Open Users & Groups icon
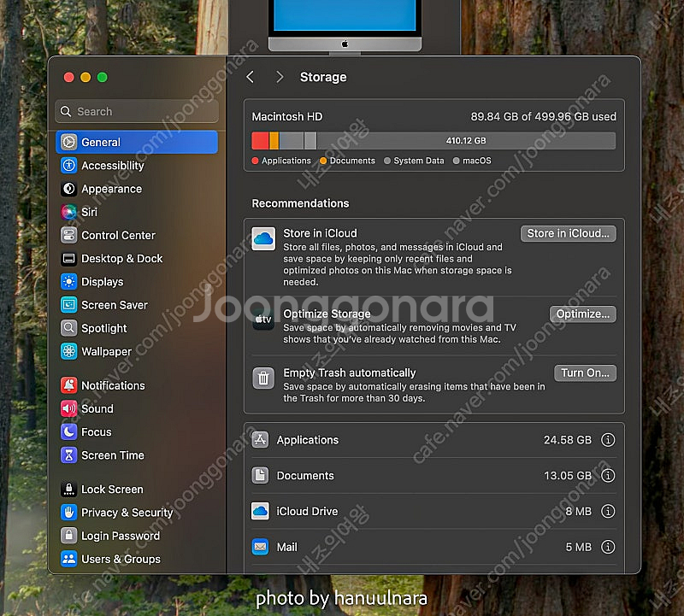Viewport: 684px width, 616px height. (x=69, y=559)
